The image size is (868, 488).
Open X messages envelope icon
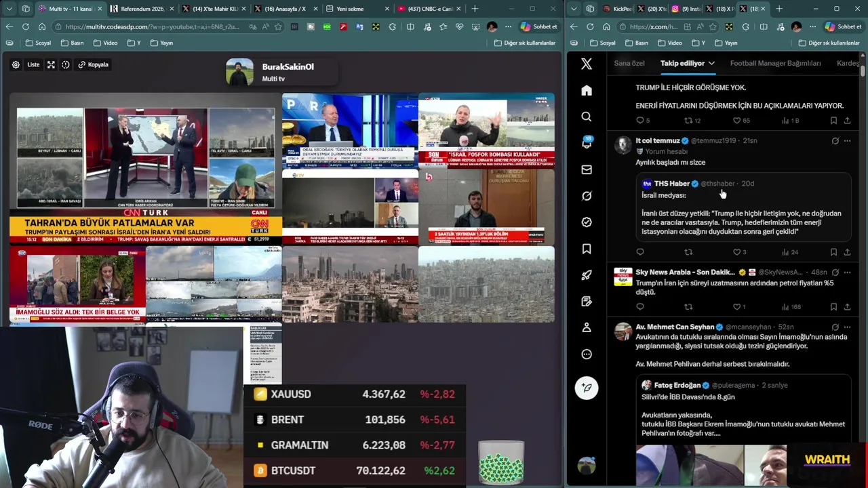click(x=587, y=169)
